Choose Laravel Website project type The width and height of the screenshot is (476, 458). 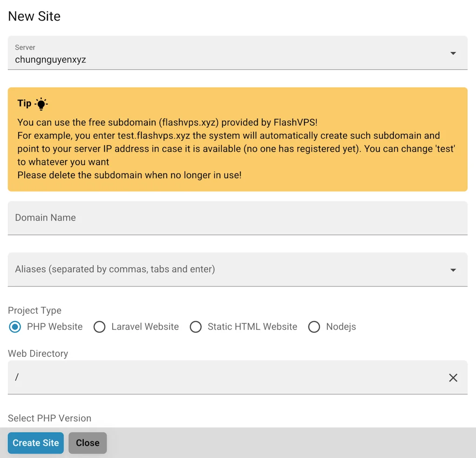[99, 327]
